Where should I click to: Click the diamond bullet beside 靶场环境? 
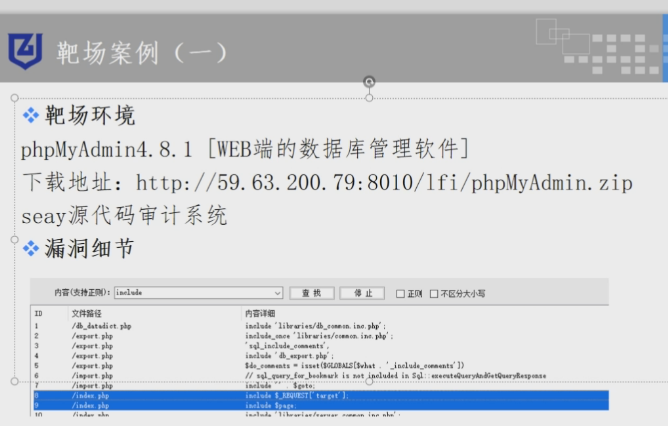31,115
